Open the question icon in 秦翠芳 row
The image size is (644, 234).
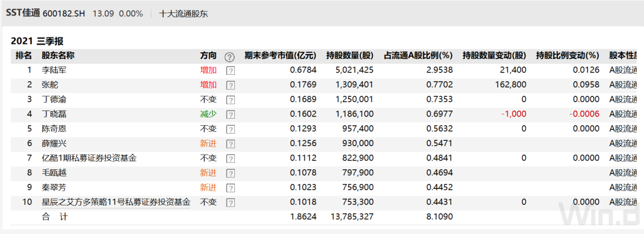click(230, 188)
